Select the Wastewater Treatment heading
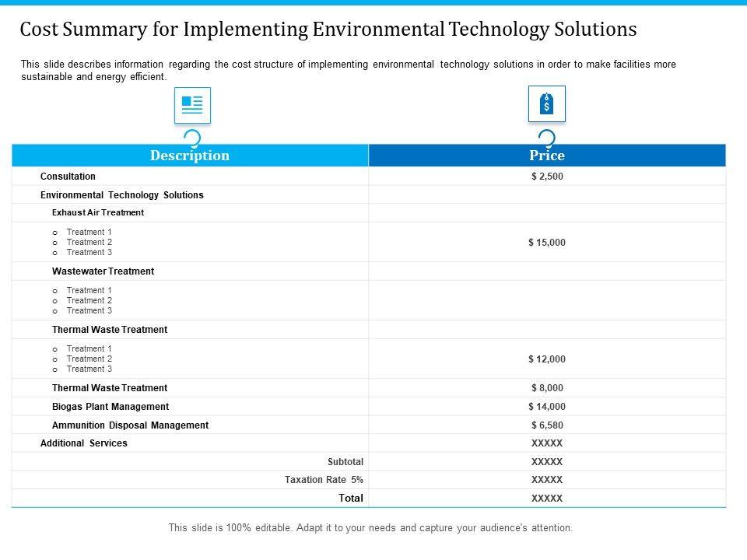Image resolution: width=747 pixels, height=560 pixels. click(x=103, y=271)
